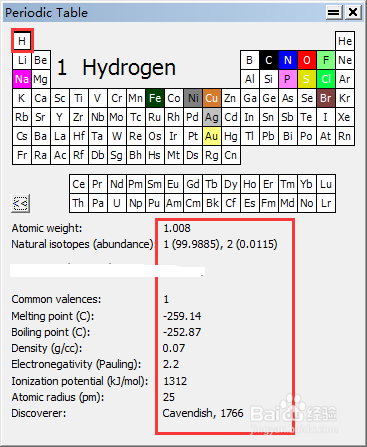
Task: Click the magenta Sodium (Na) cell
Action: (x=22, y=79)
